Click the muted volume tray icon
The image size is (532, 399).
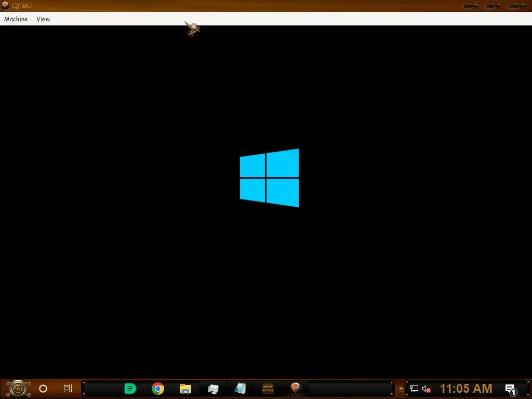(x=426, y=389)
